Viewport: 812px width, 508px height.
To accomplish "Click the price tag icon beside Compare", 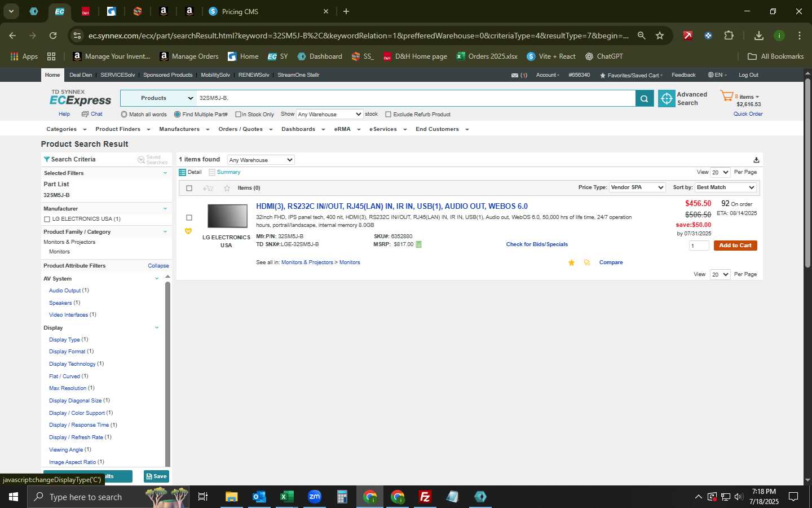I will tap(587, 262).
